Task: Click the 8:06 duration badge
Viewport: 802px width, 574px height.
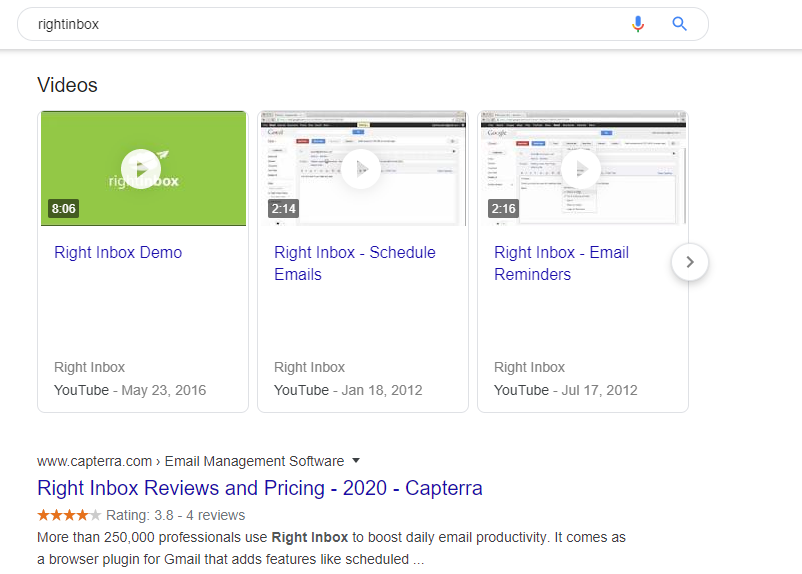Action: (63, 209)
